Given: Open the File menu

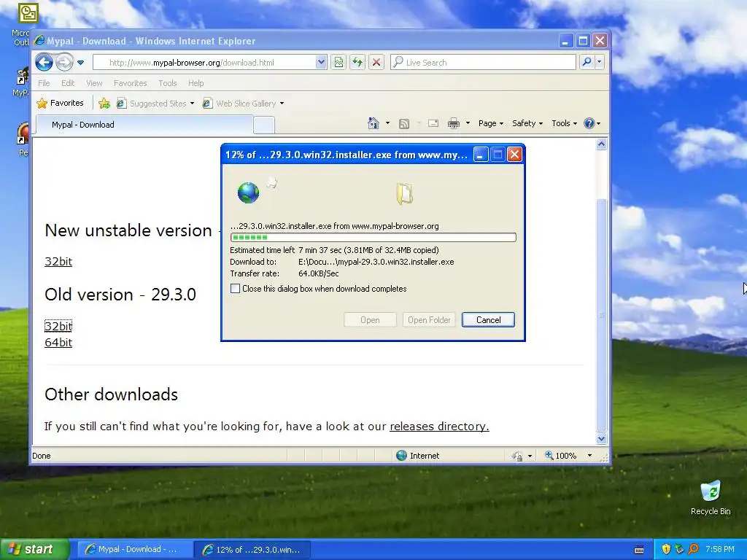Looking at the screenshot, I should 44,83.
